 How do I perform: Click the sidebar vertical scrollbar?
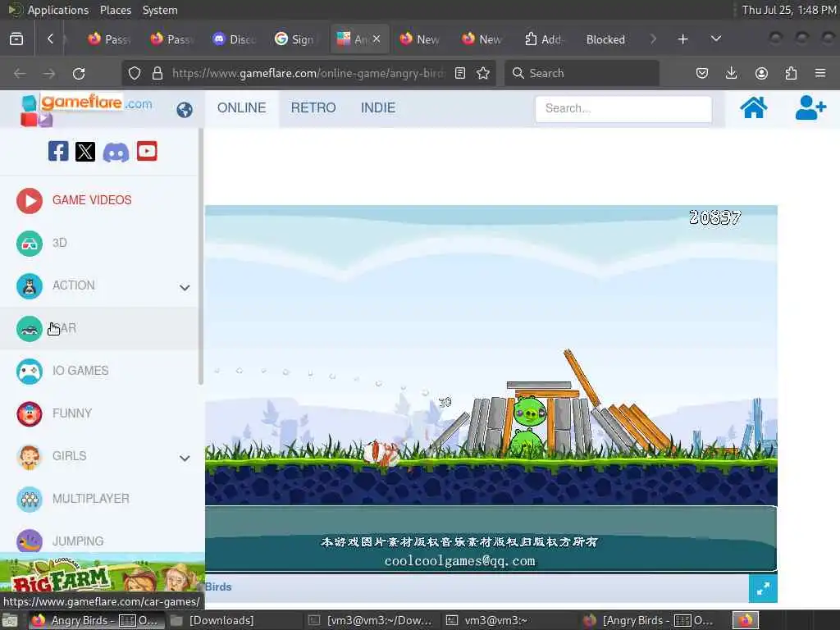(201, 257)
